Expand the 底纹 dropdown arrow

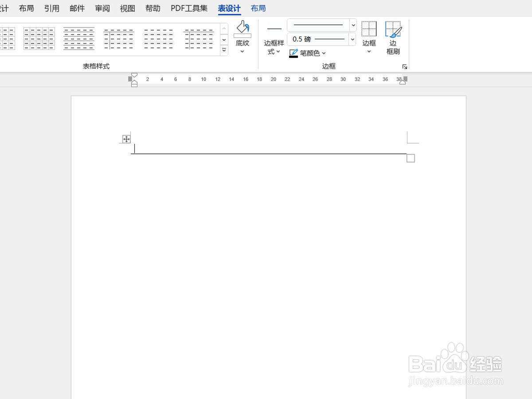coord(243,51)
